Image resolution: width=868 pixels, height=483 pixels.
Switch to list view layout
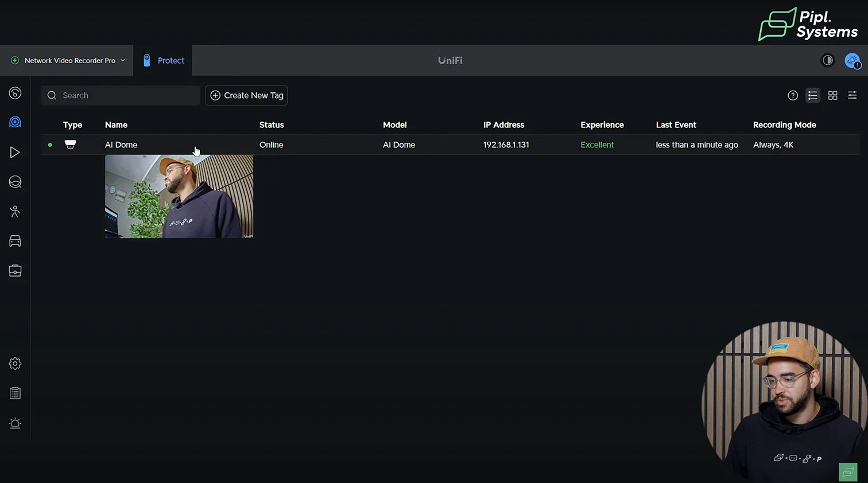(x=813, y=96)
